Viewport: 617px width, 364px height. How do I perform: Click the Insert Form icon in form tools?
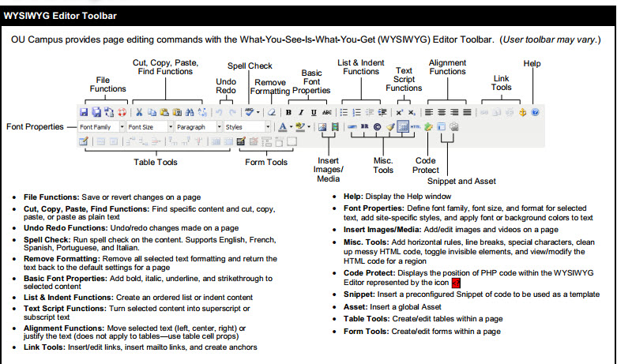coord(241,141)
